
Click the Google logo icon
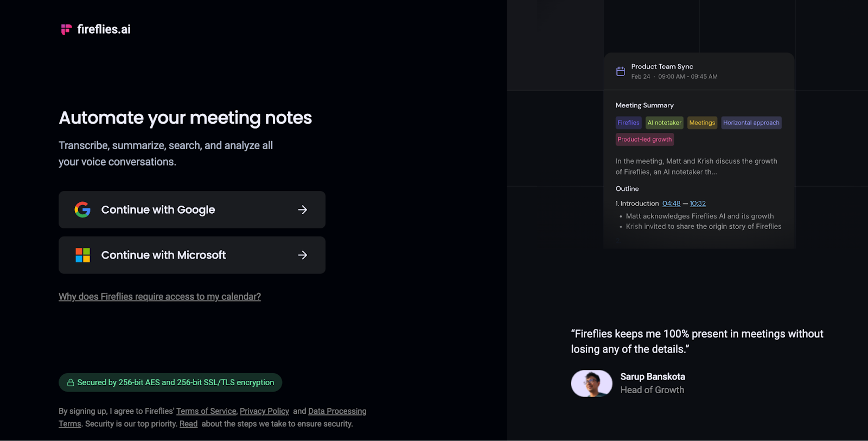tap(82, 209)
